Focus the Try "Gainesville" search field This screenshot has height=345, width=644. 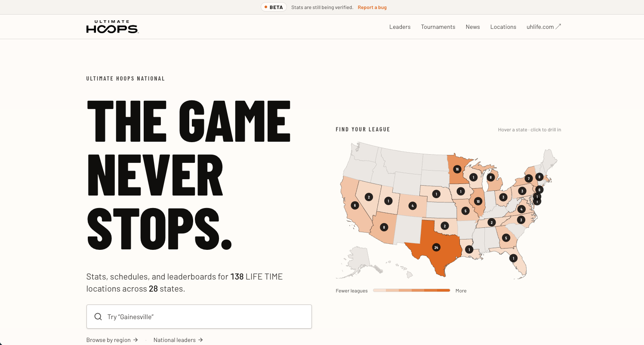[199, 317]
